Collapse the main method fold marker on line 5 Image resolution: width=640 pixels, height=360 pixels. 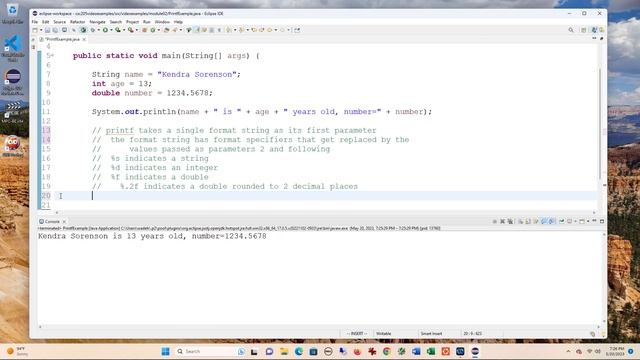(x=52, y=56)
